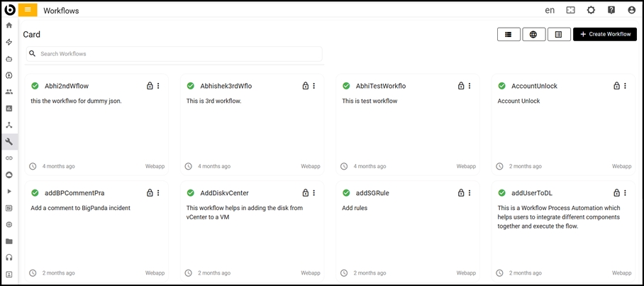This screenshot has width=644, height=286.
Task: Open three-dot menu on addBPCommentPra card
Action: click(159, 193)
